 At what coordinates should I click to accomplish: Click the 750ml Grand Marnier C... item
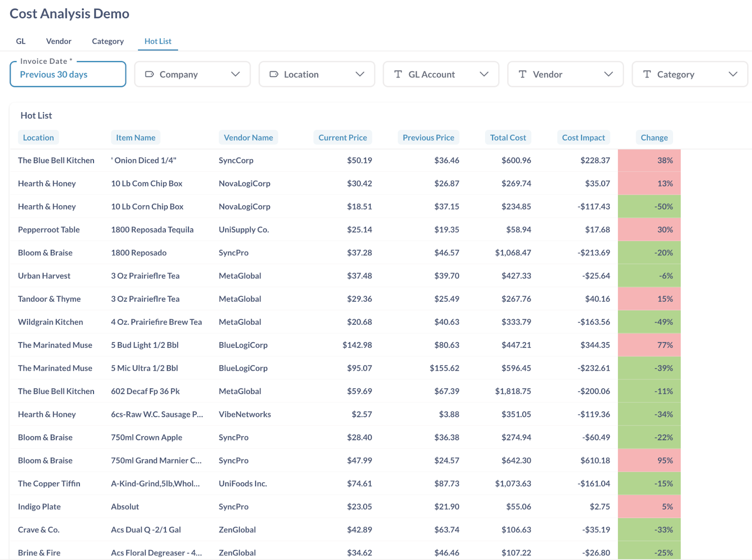156,460
